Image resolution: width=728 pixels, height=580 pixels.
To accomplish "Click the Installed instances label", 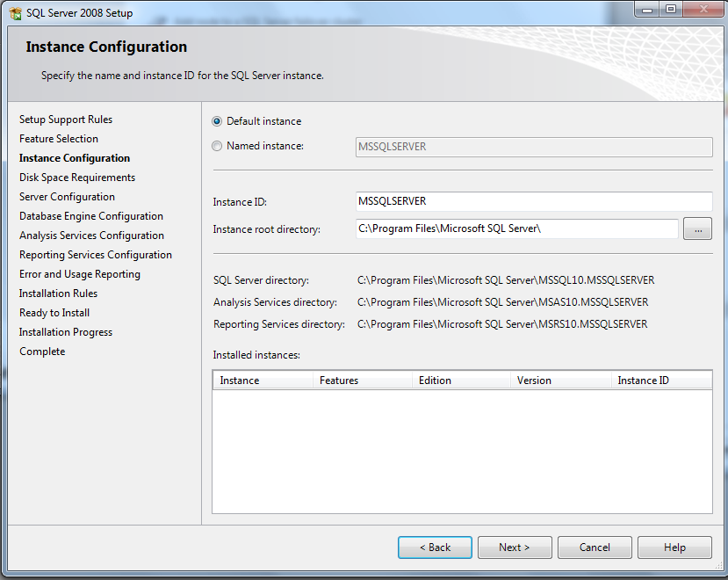I will [256, 355].
